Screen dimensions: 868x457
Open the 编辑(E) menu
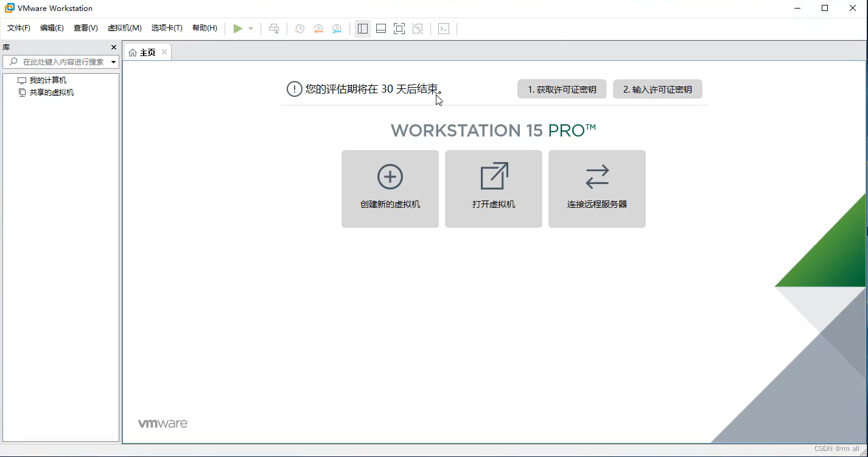click(x=52, y=28)
